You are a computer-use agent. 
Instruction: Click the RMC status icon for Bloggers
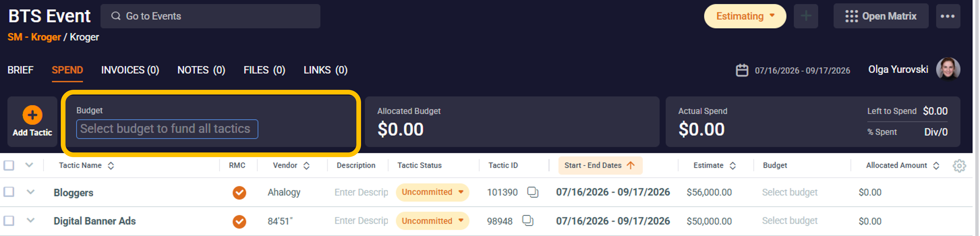(239, 193)
